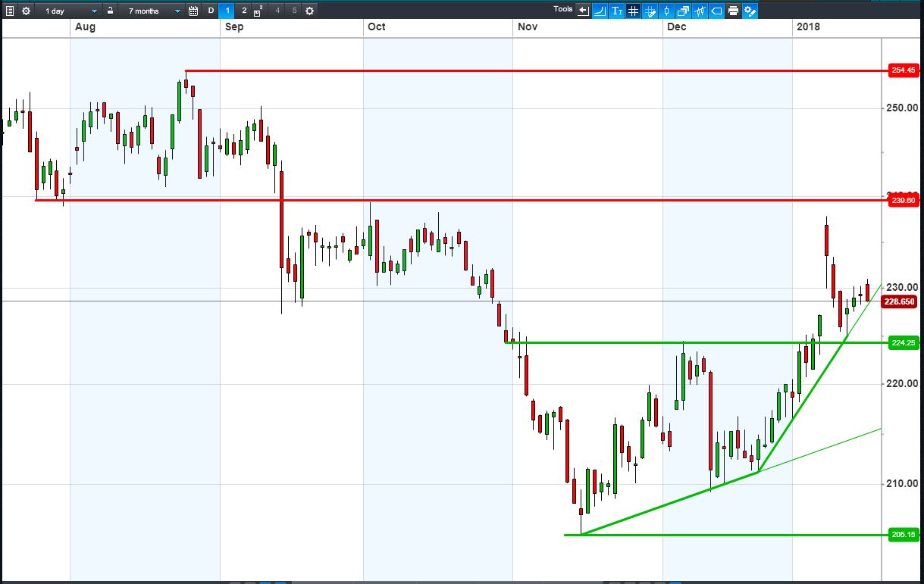Click the Oct month label

376,27
